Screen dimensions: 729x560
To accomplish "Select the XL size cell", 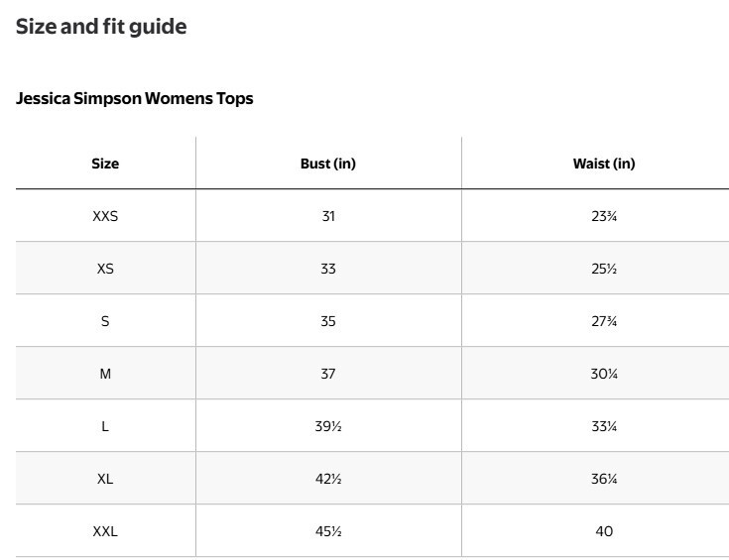I will coord(105,479).
